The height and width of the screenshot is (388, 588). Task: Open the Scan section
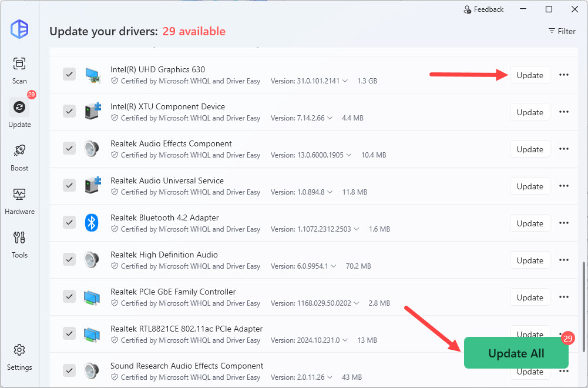click(19, 70)
